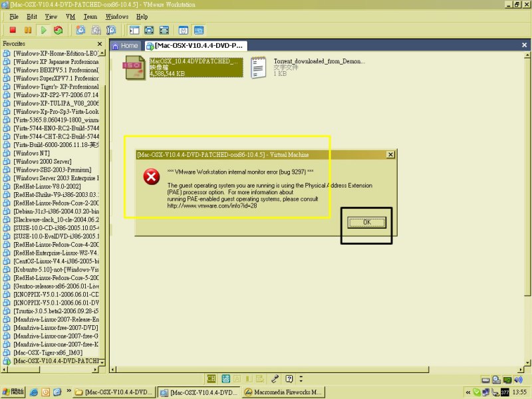
Task: Click the Quick Switch toolbar icon
Action: (164, 30)
